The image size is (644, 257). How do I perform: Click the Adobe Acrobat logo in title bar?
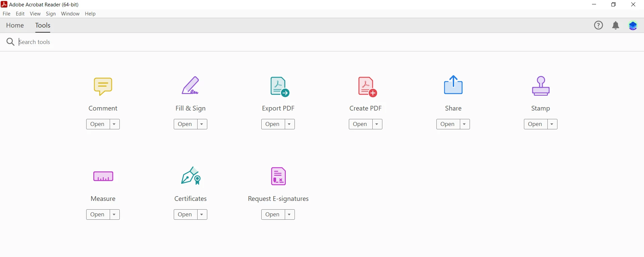[4, 4]
